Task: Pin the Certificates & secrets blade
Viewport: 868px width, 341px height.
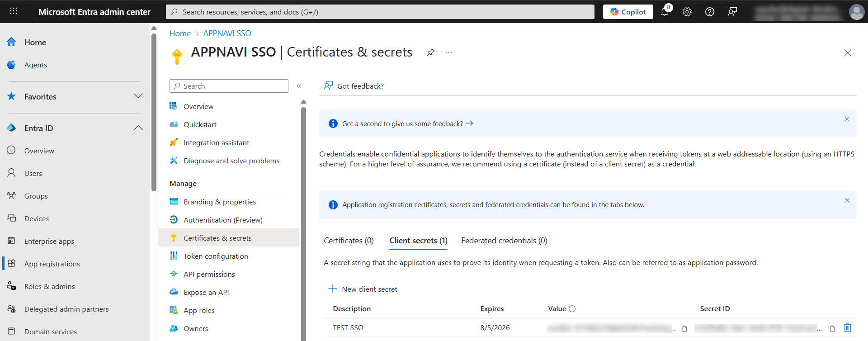Action: (430, 52)
